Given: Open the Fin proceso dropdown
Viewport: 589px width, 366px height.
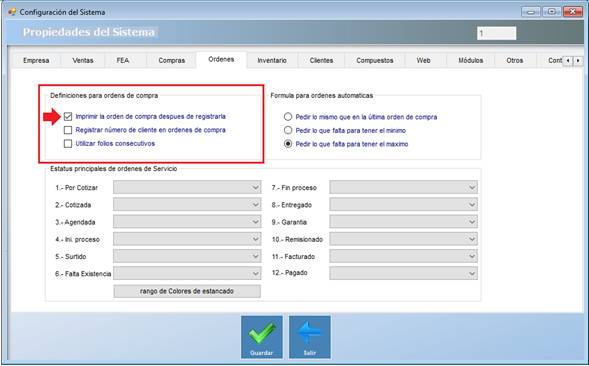Looking at the screenshot, I should coord(403,187).
